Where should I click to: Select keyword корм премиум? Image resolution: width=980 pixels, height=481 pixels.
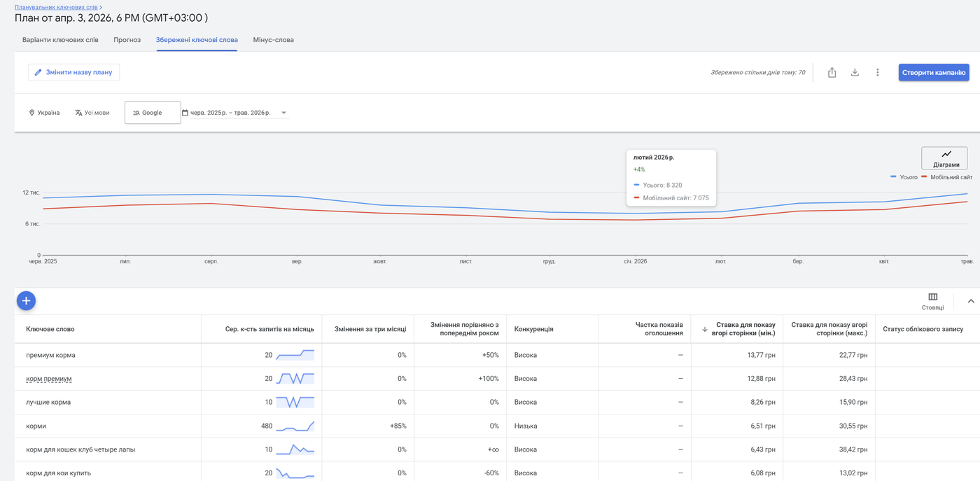(49, 379)
